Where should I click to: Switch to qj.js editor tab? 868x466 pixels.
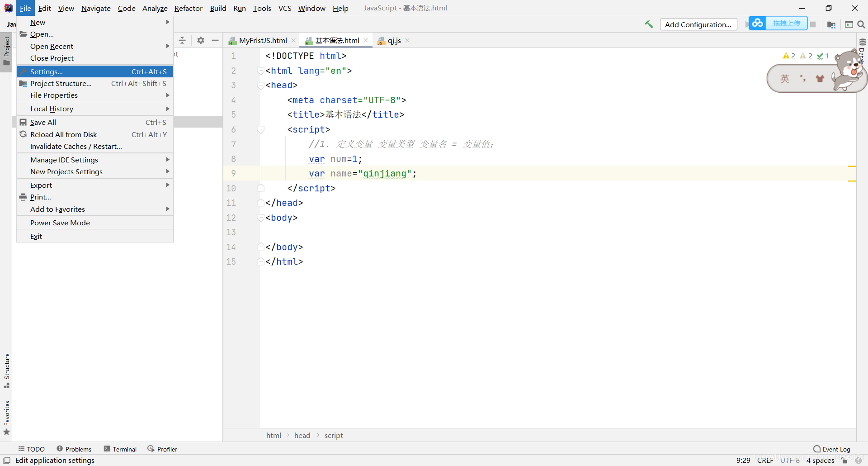(x=394, y=40)
